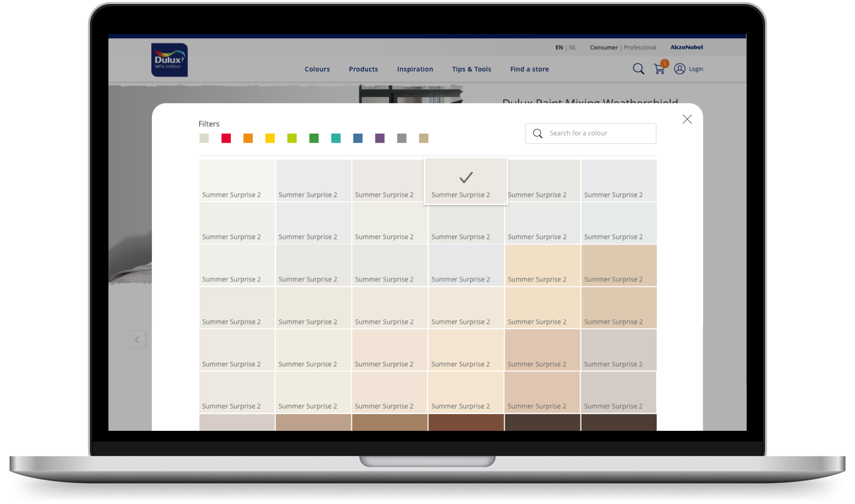Filter colours by the green swatch filter

(314, 138)
